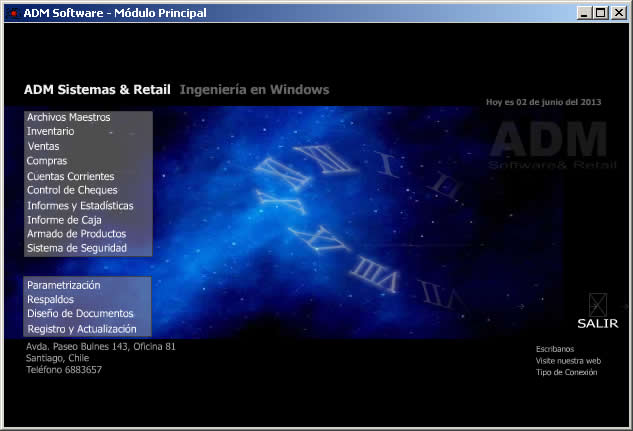The width and height of the screenshot is (633, 431).
Task: Open Sistema de Seguridad
Action: coord(77,248)
